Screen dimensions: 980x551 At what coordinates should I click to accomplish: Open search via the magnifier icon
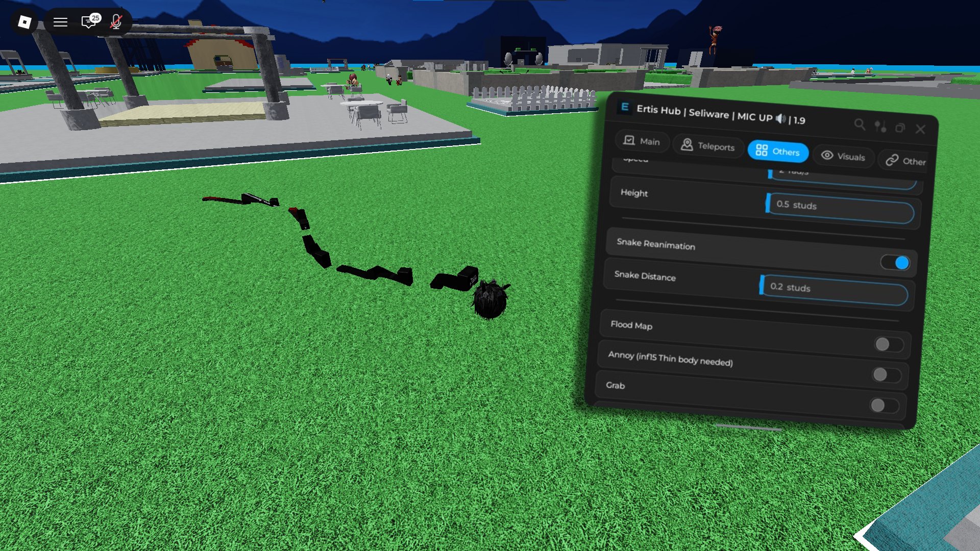click(x=860, y=125)
